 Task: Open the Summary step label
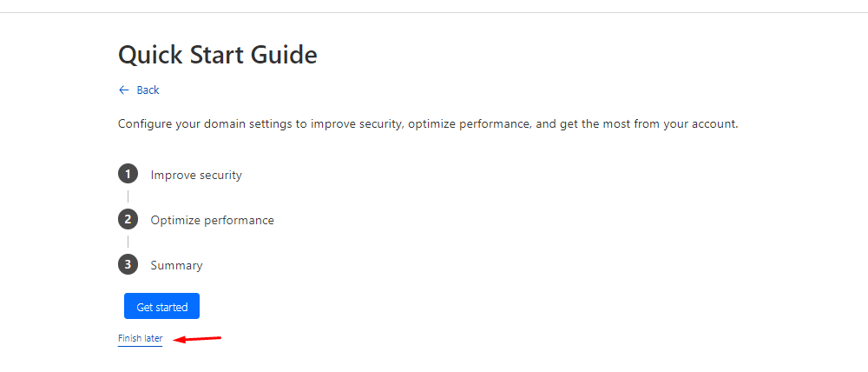176,266
